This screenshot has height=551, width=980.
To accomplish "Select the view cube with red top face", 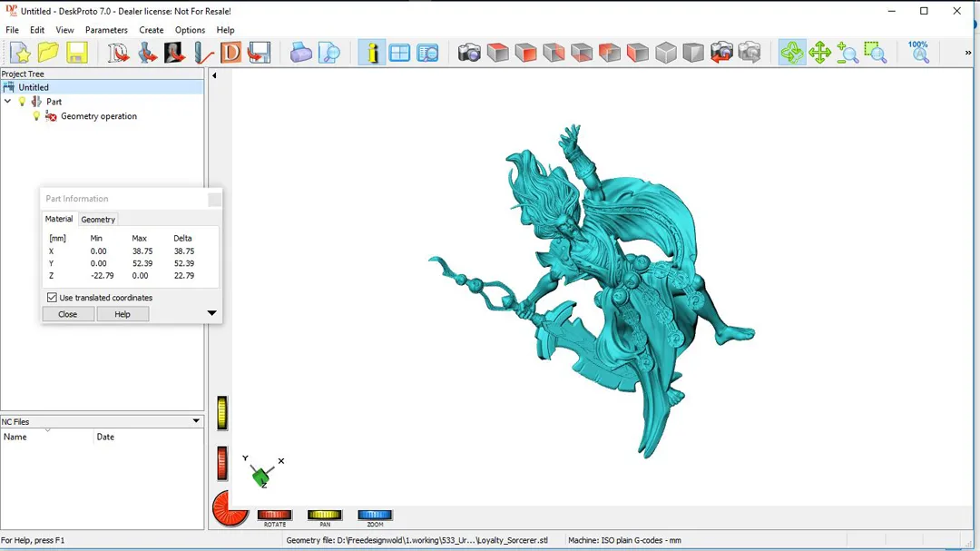I will (x=497, y=53).
